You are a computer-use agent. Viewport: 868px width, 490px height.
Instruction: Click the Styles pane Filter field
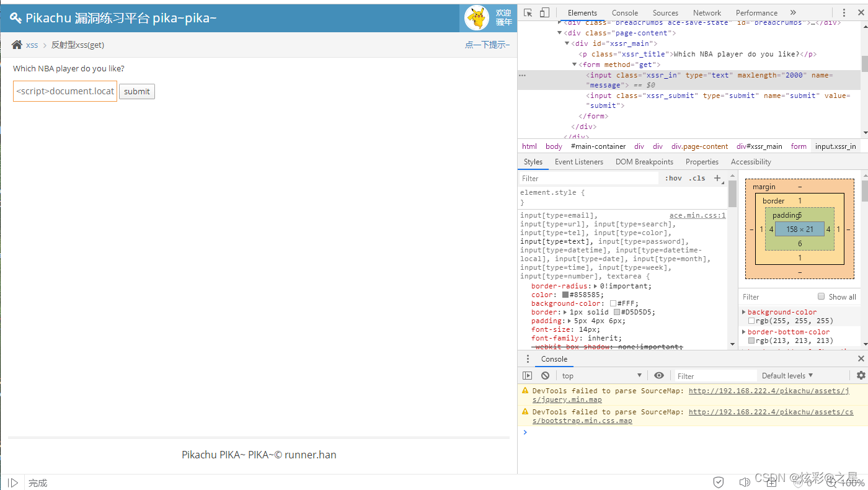pos(589,178)
